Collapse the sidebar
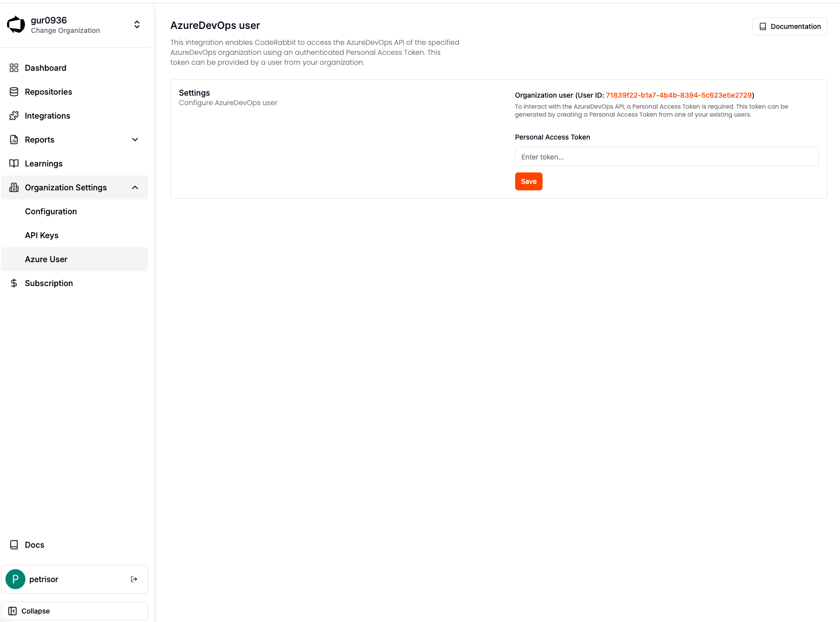 tap(35, 611)
